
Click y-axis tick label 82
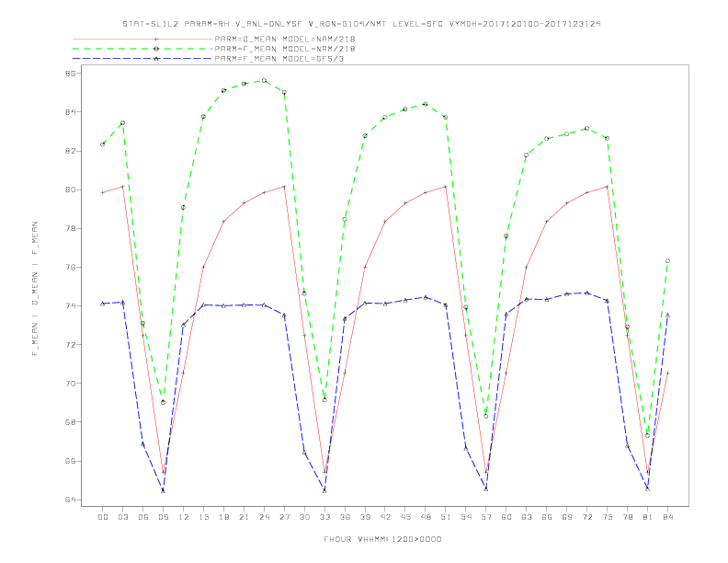pos(70,151)
